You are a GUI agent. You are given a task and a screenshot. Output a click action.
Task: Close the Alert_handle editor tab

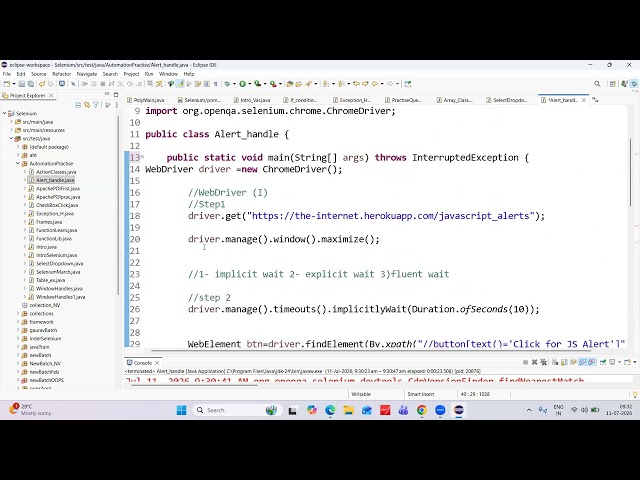584,100
